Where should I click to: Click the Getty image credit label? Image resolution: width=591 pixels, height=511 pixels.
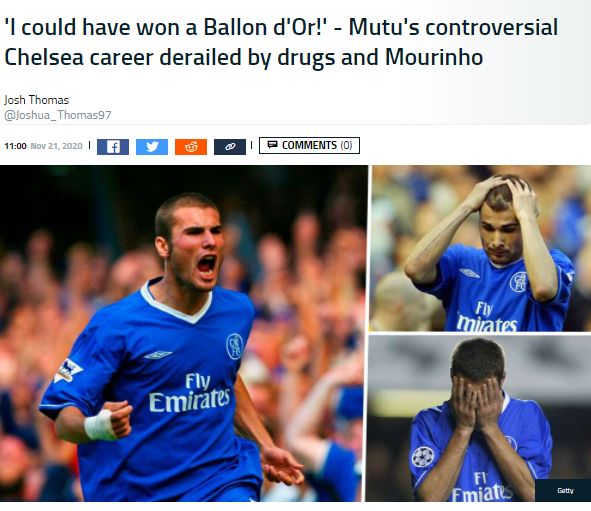tap(565, 490)
